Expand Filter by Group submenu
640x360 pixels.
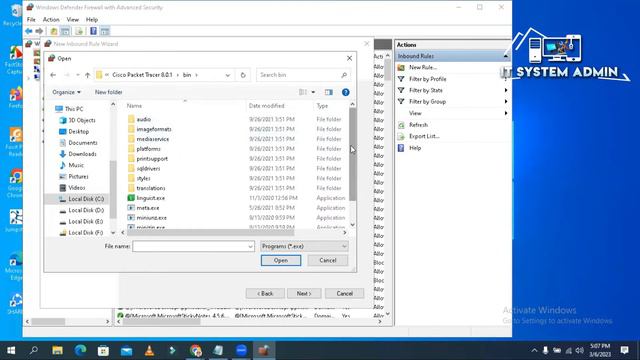(x=506, y=102)
